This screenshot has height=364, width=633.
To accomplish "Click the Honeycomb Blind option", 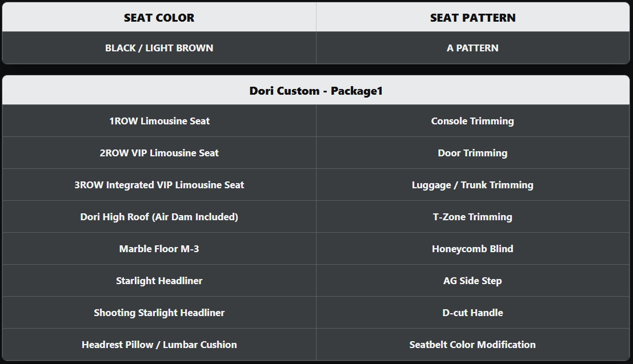I will coord(472,249).
